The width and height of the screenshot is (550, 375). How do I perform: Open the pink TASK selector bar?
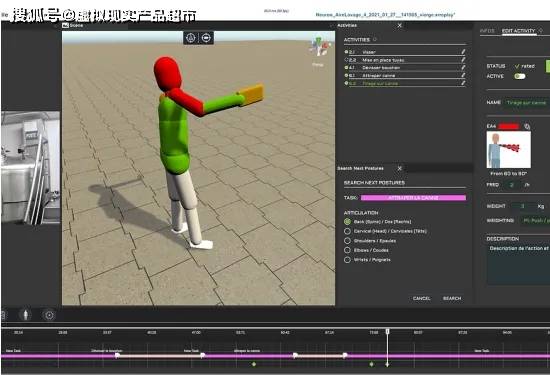413,198
